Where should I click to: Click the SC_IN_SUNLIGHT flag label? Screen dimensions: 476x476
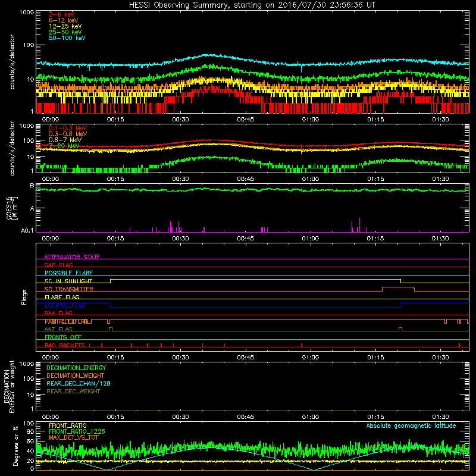68,281
